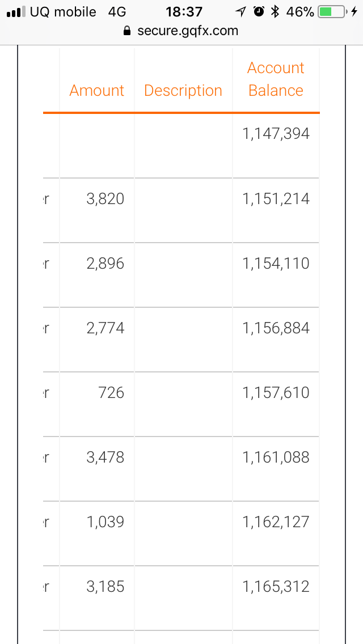Select the Description column header
Screen dimensions: 363x644
click(183, 91)
